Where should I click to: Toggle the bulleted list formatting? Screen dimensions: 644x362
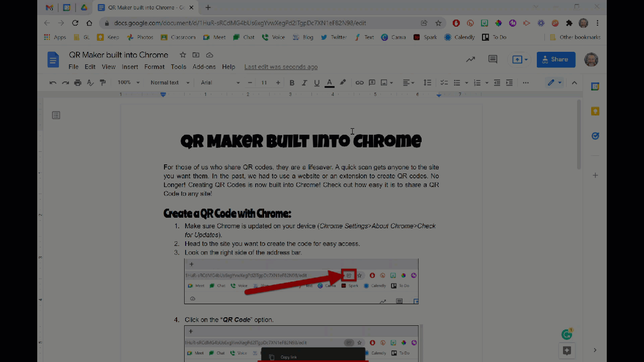457,82
